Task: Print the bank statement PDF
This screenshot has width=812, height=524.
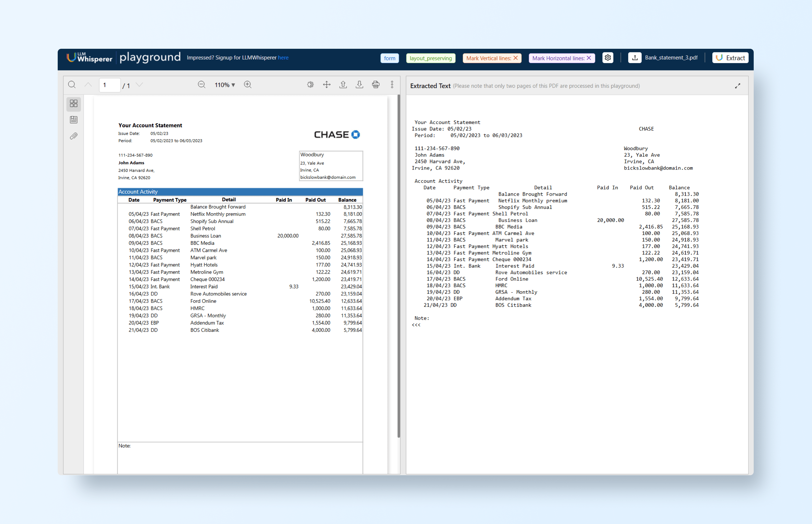Action: click(x=376, y=85)
